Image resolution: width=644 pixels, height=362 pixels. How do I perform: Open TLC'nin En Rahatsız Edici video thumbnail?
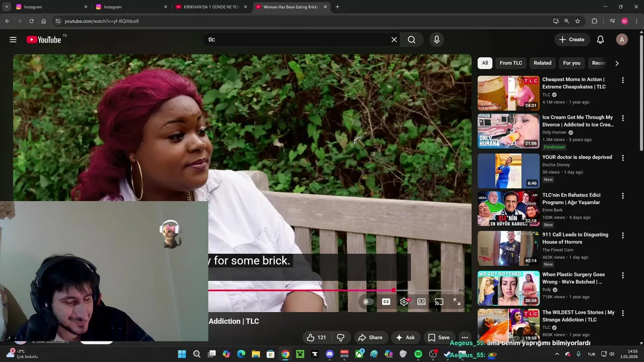(508, 209)
